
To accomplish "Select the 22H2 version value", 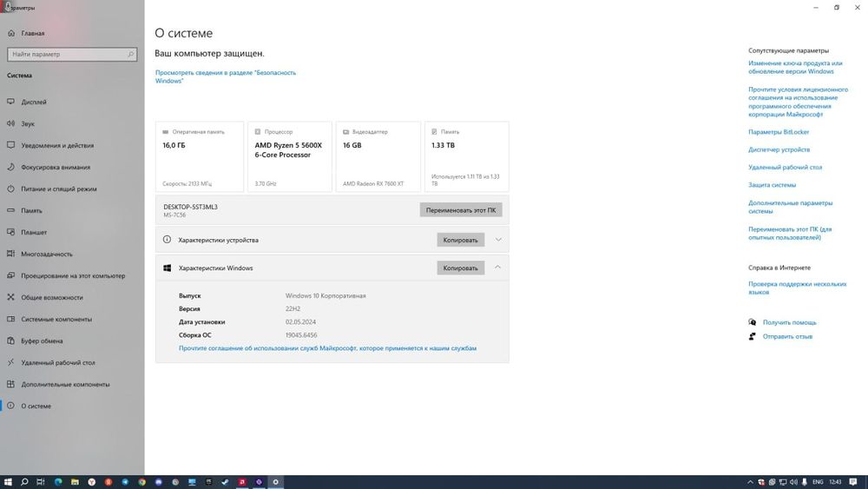I will pyautogui.click(x=293, y=309).
